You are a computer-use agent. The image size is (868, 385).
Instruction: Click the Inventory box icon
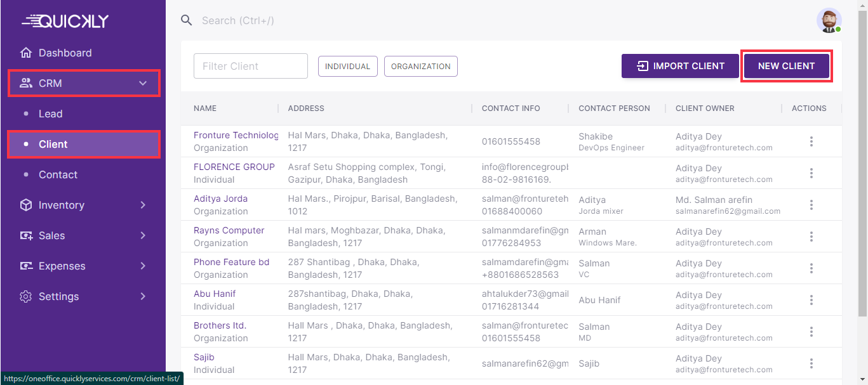click(26, 205)
